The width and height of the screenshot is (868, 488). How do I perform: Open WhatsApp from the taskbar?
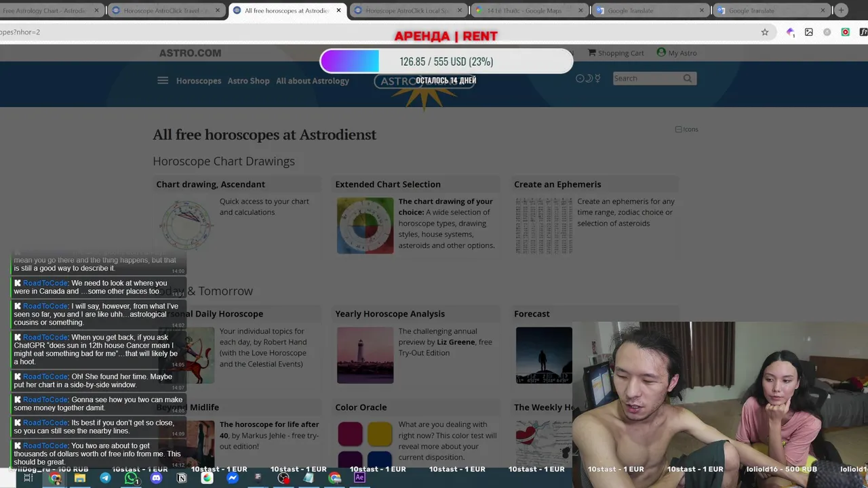click(x=131, y=478)
